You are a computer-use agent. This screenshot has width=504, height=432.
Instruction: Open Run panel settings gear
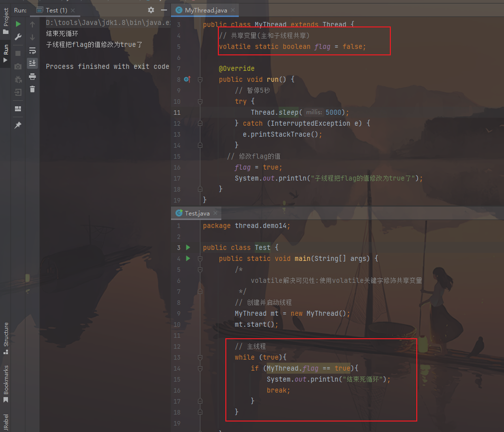(151, 10)
